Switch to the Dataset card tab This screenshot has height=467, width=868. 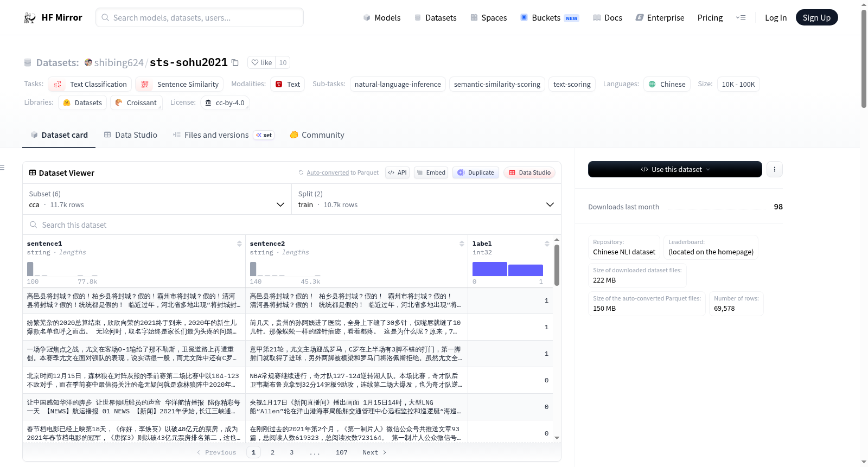pos(59,135)
